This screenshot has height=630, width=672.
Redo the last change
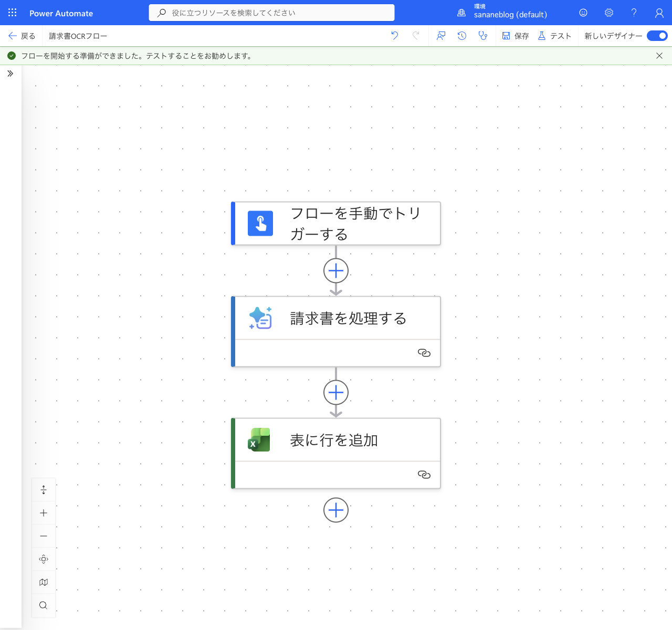pos(416,36)
